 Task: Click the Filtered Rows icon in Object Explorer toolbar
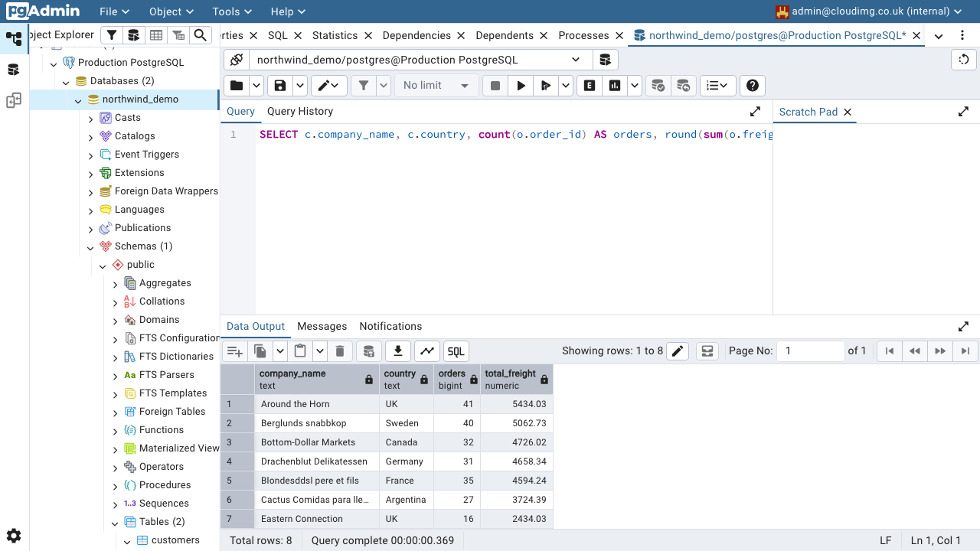click(x=178, y=35)
